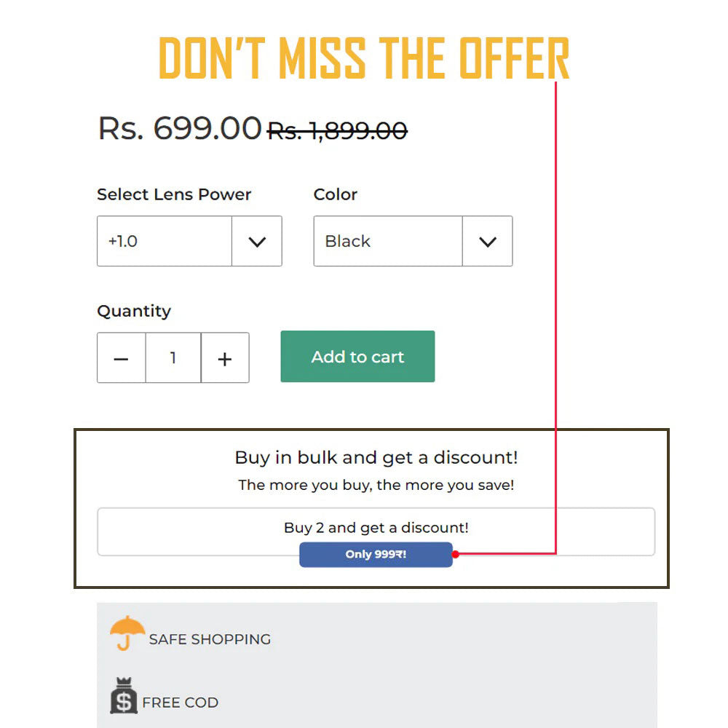Click the Quantity label
Image resolution: width=728 pixels, height=728 pixels.
pos(134,311)
